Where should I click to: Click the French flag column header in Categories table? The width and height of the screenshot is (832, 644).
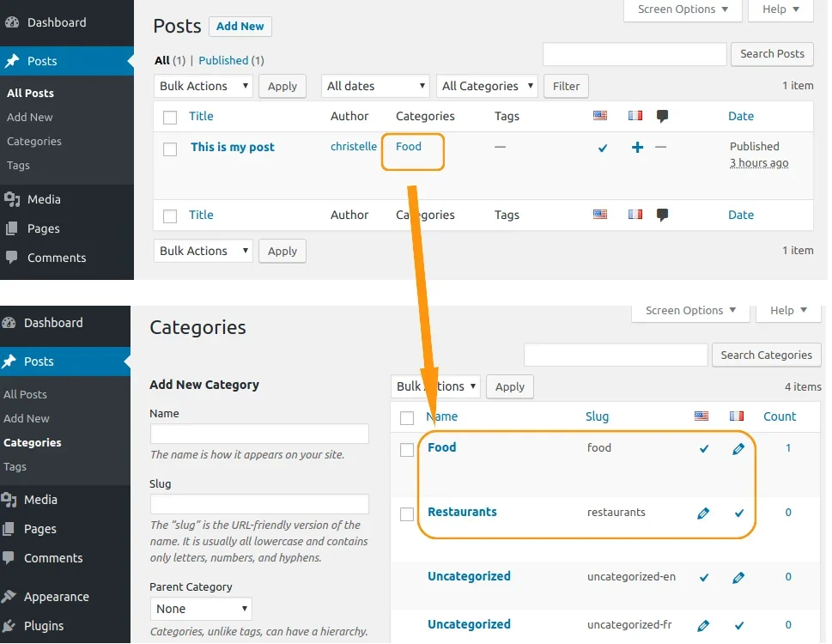(737, 416)
